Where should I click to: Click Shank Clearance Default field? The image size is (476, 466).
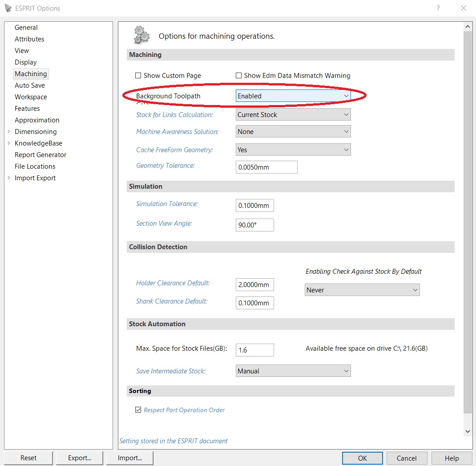click(x=255, y=303)
